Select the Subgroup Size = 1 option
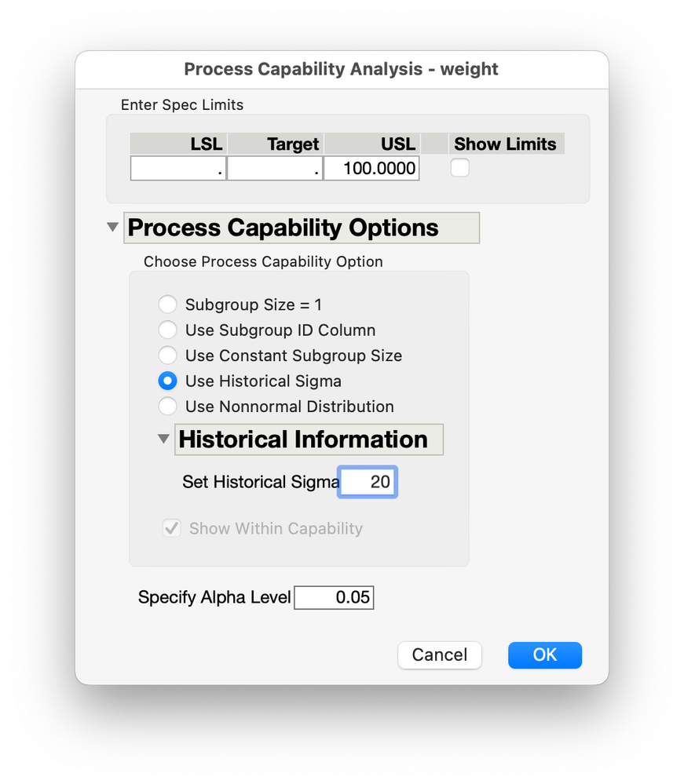Image resolution: width=684 pixels, height=784 pixels. tap(167, 304)
